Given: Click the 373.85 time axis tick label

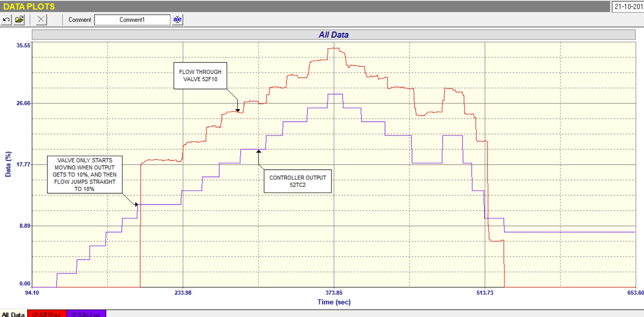Looking at the screenshot, I should pyautogui.click(x=334, y=293).
